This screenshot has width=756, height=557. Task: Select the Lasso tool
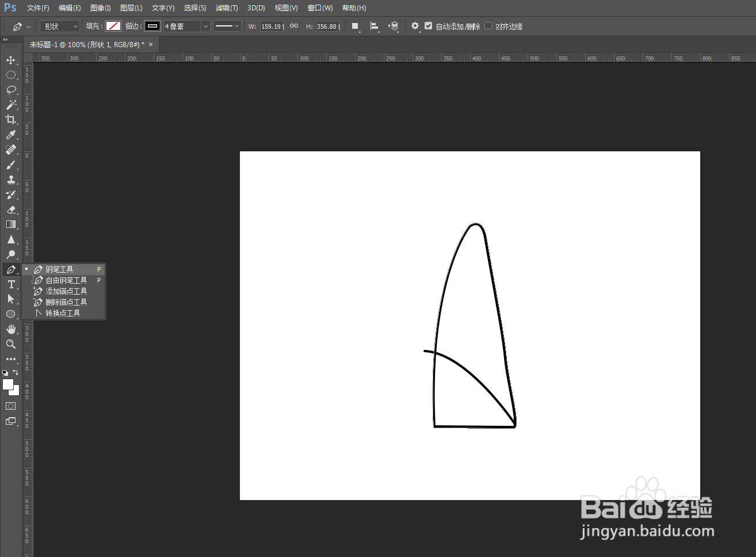coord(11,90)
